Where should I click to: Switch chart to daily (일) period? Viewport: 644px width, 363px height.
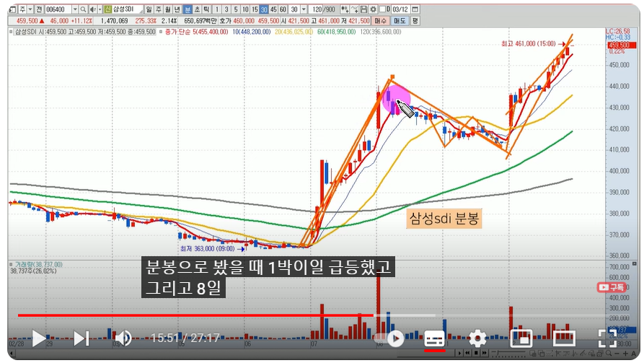pyautogui.click(x=149, y=9)
